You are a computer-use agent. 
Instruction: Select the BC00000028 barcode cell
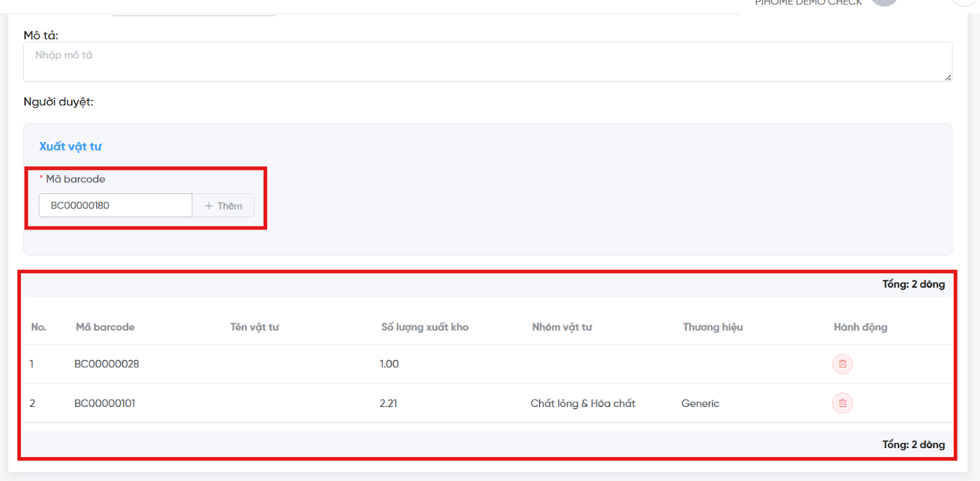107,364
